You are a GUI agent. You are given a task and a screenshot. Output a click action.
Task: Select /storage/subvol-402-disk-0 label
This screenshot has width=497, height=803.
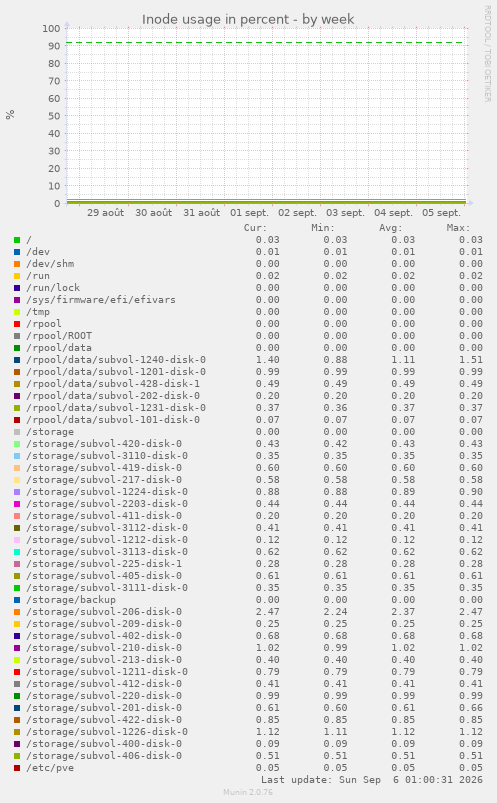tap(104, 636)
